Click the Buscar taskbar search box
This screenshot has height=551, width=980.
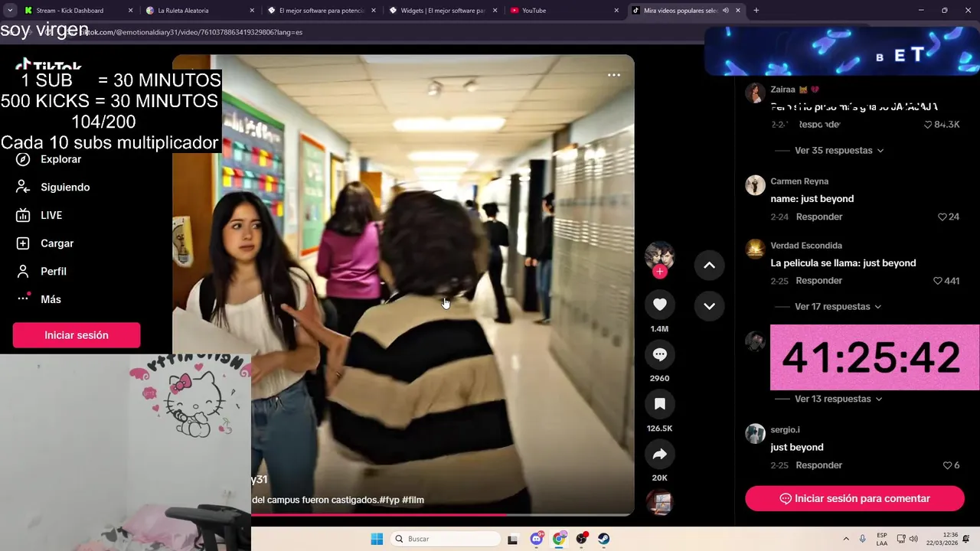pyautogui.click(x=444, y=539)
